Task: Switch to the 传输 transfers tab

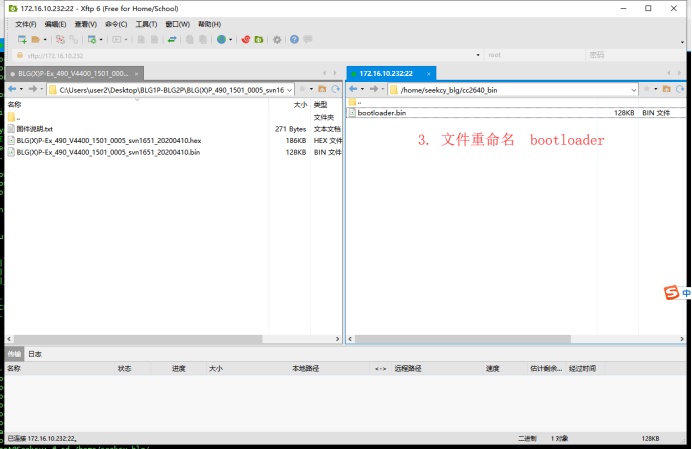Action: [14, 354]
